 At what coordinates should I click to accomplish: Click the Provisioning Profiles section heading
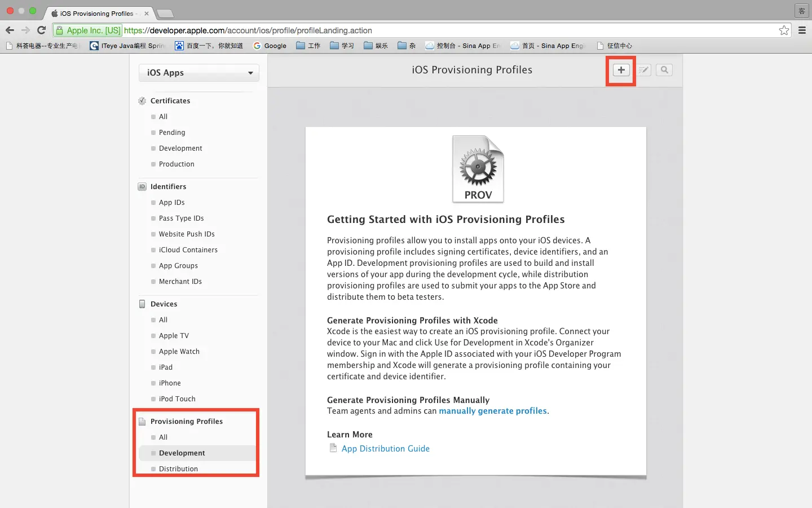[187, 422]
